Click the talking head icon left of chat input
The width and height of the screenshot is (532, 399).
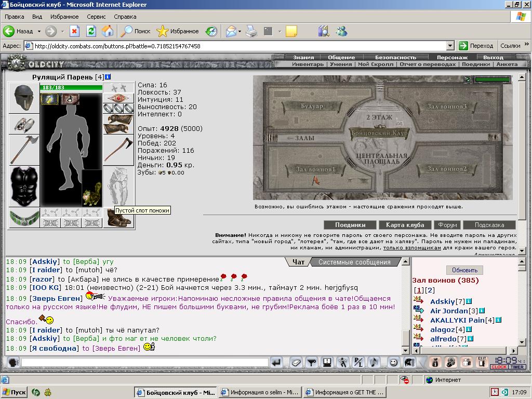click(x=13, y=363)
